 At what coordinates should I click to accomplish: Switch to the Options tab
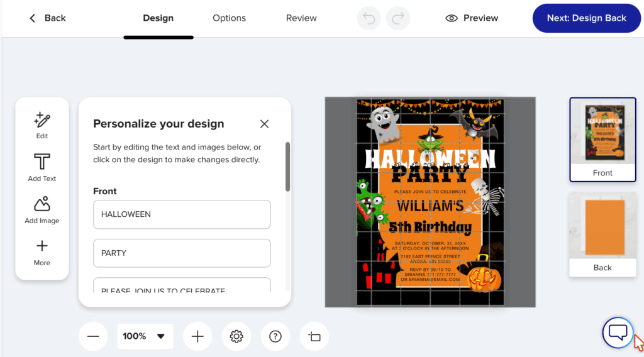229,18
